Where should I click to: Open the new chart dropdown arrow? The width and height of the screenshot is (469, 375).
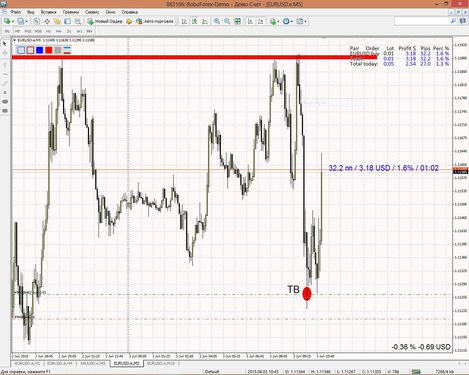(x=13, y=22)
